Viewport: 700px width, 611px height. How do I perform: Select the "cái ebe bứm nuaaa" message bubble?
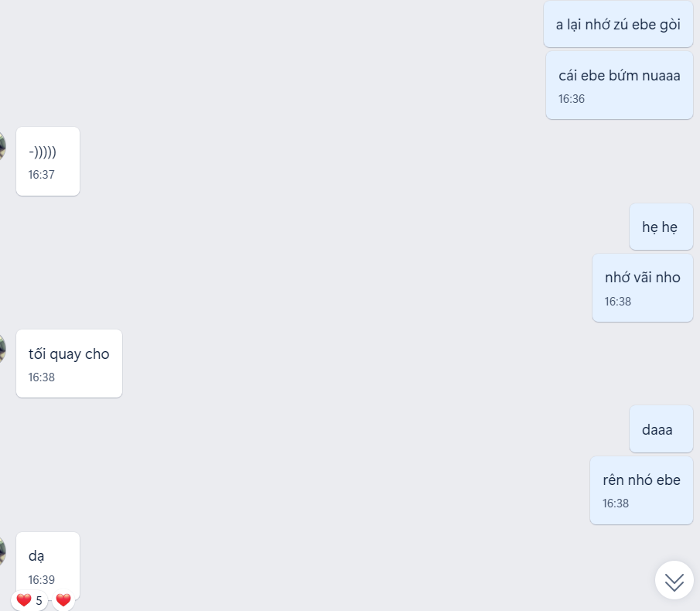(620, 85)
